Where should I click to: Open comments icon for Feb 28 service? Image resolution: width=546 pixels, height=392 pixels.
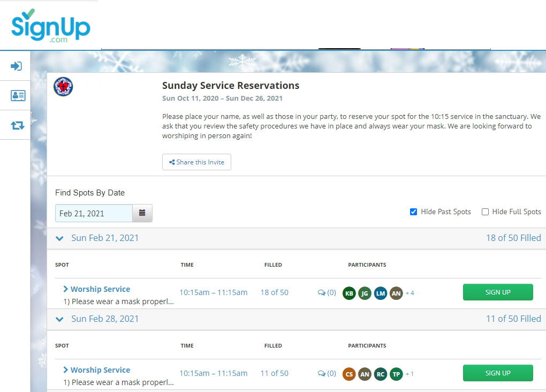[x=326, y=374]
